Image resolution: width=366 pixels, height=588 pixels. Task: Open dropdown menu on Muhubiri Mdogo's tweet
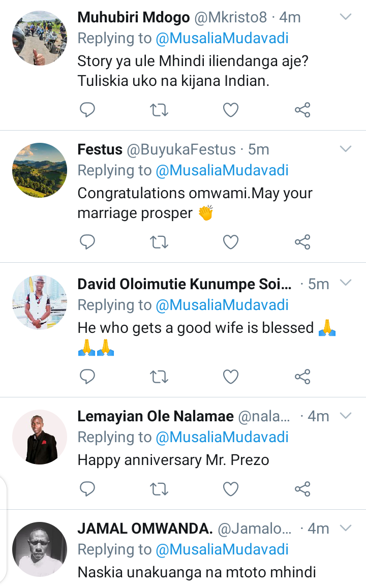[x=346, y=17]
